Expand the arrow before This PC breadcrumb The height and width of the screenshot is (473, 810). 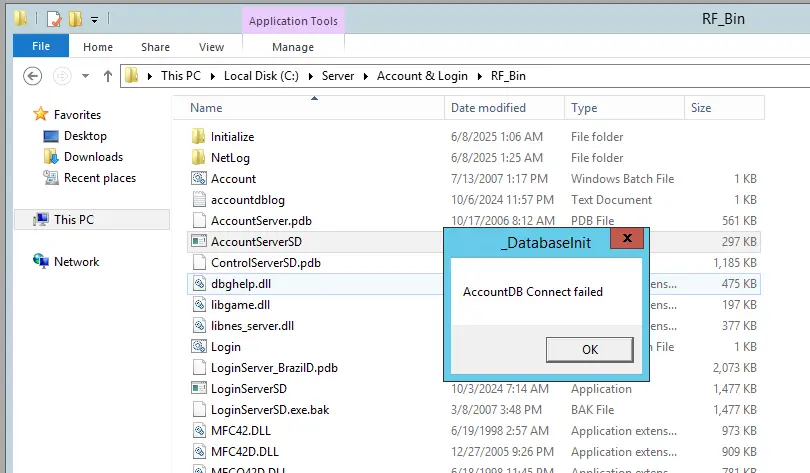point(150,76)
